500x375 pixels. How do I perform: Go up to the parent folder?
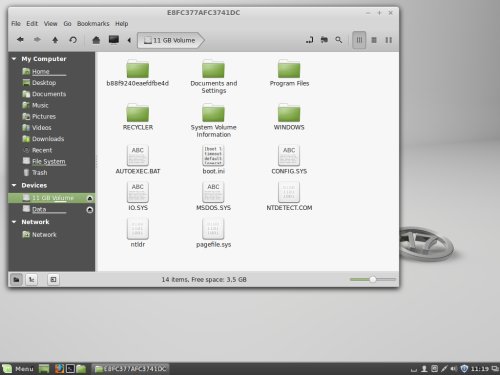pos(55,40)
